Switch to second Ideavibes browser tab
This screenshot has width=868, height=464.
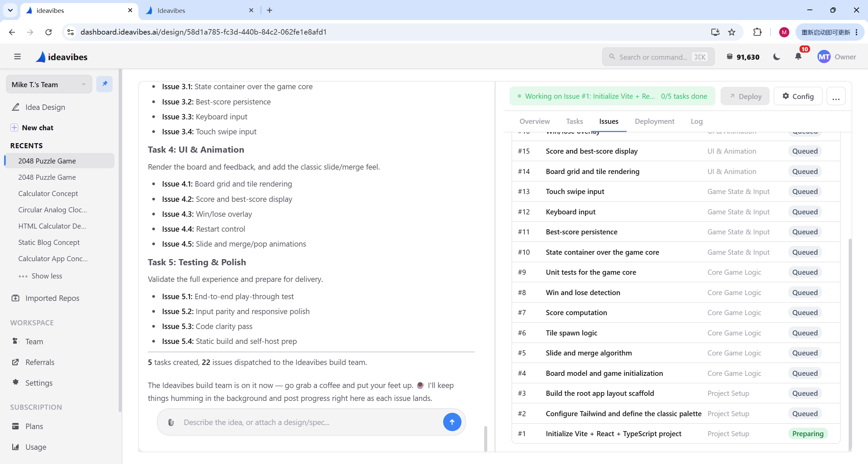coord(200,11)
